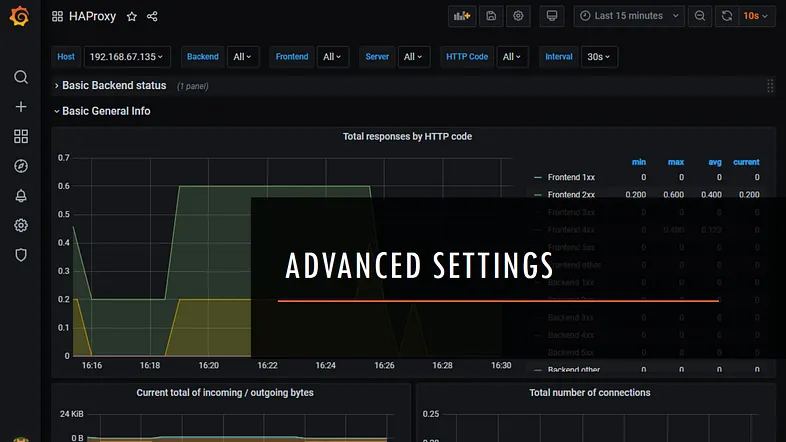
Task: Click the HAProxy dashboard title
Action: (92, 17)
